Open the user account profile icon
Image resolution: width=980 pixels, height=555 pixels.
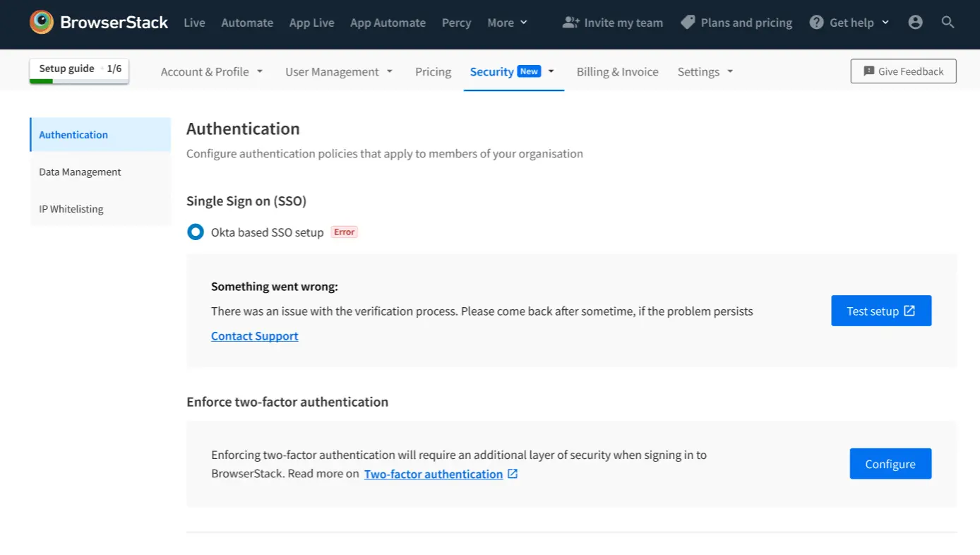tap(915, 23)
